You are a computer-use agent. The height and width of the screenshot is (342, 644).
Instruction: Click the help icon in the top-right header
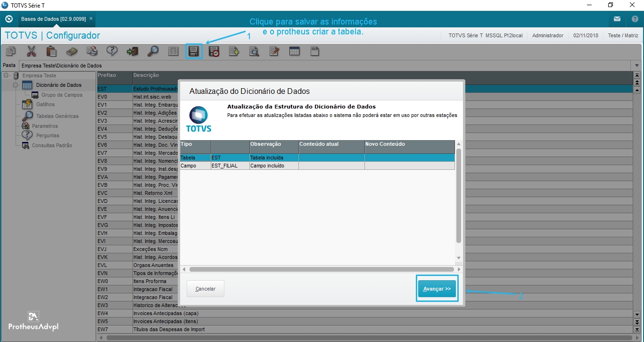coord(635,19)
